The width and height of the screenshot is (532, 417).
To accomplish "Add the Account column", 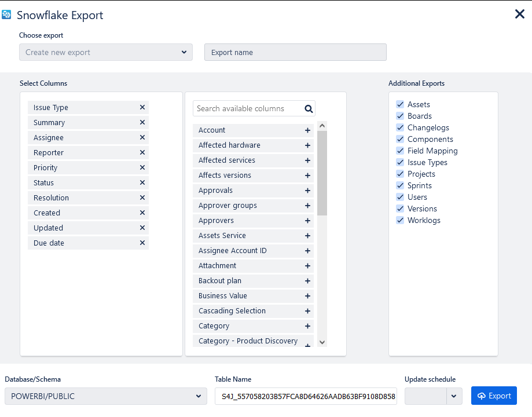I will [x=307, y=130].
